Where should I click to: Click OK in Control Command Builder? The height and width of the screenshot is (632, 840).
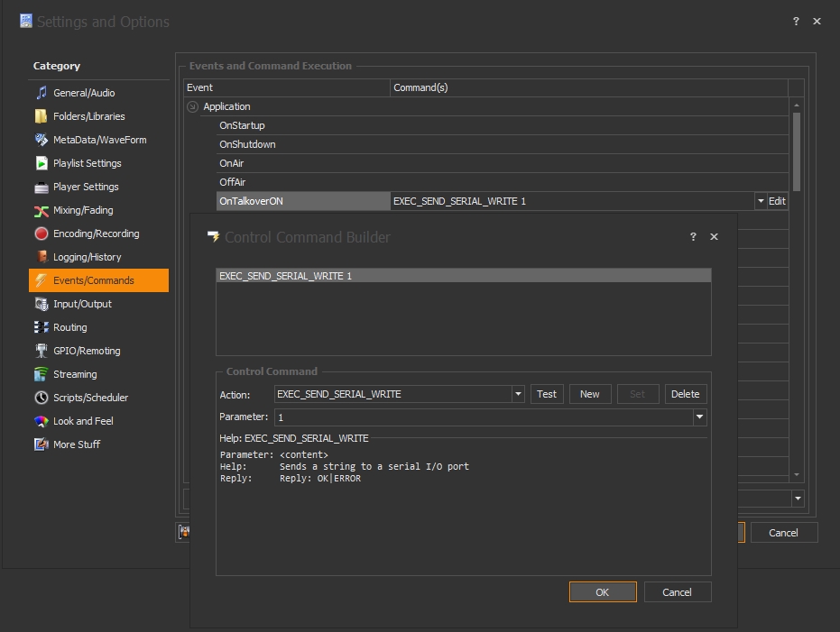[x=603, y=592]
